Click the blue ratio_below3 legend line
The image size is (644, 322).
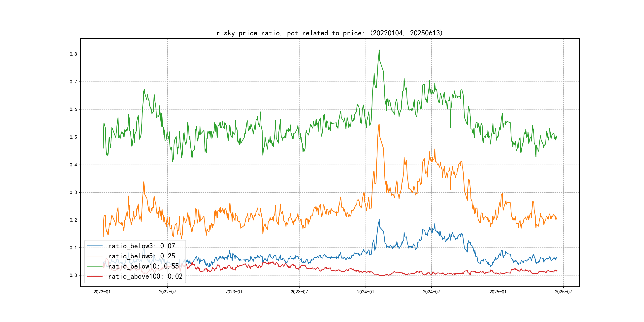click(94, 246)
